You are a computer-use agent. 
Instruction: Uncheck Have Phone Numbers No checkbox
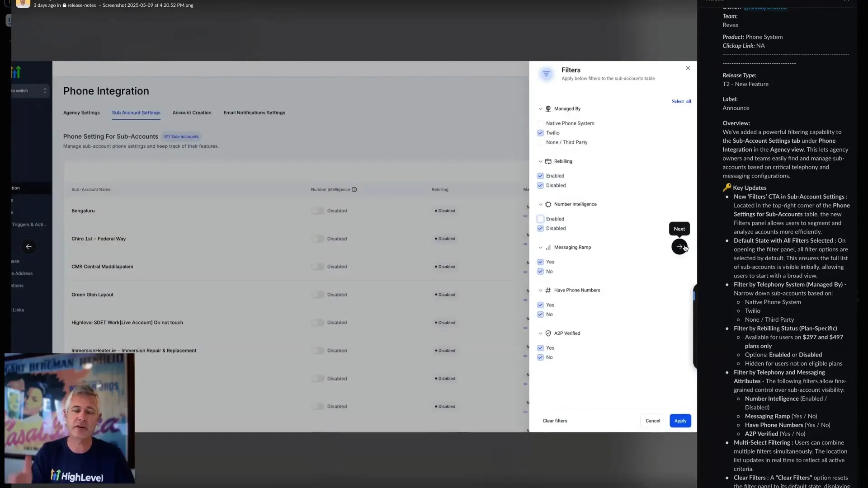[540, 314]
